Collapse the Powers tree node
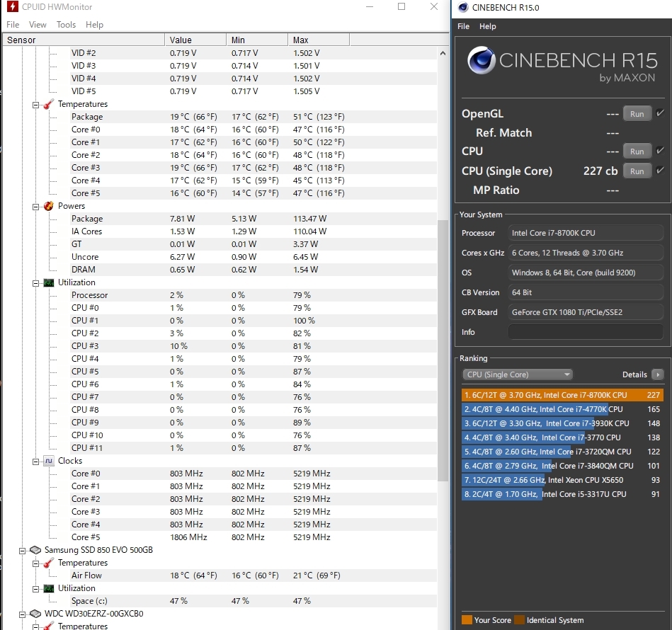This screenshot has height=630, width=672. tap(35, 206)
